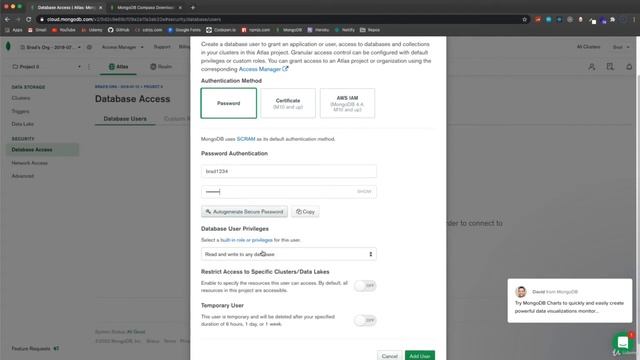
Task: Select the Database Users tab
Action: [125, 119]
